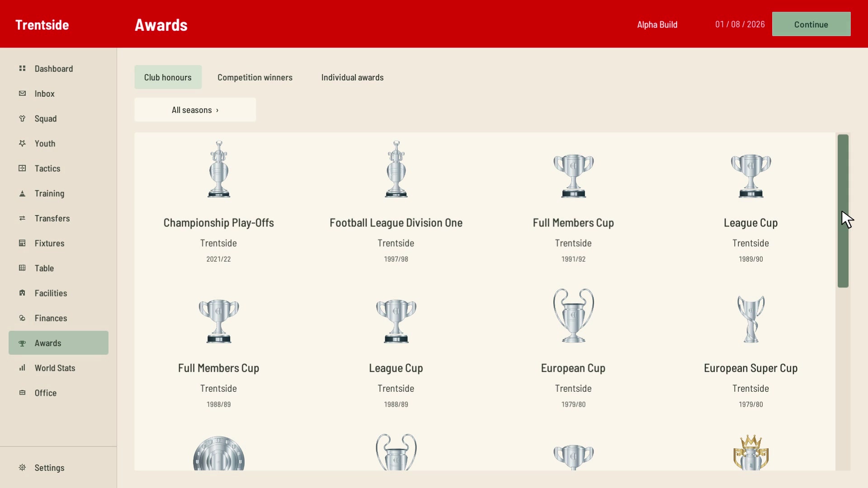868x488 pixels.
Task: Open the World Stats page
Action: [58, 368]
